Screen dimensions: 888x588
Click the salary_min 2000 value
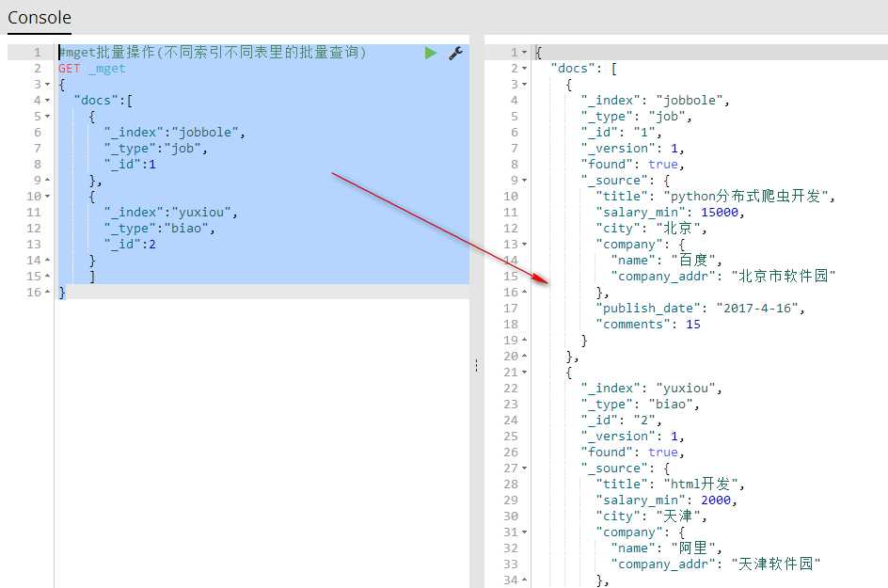pos(716,501)
